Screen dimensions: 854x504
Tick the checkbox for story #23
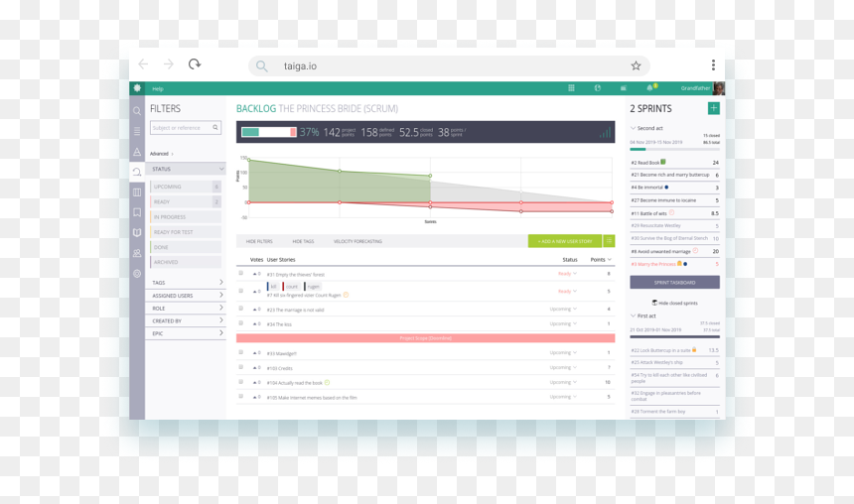(x=240, y=309)
